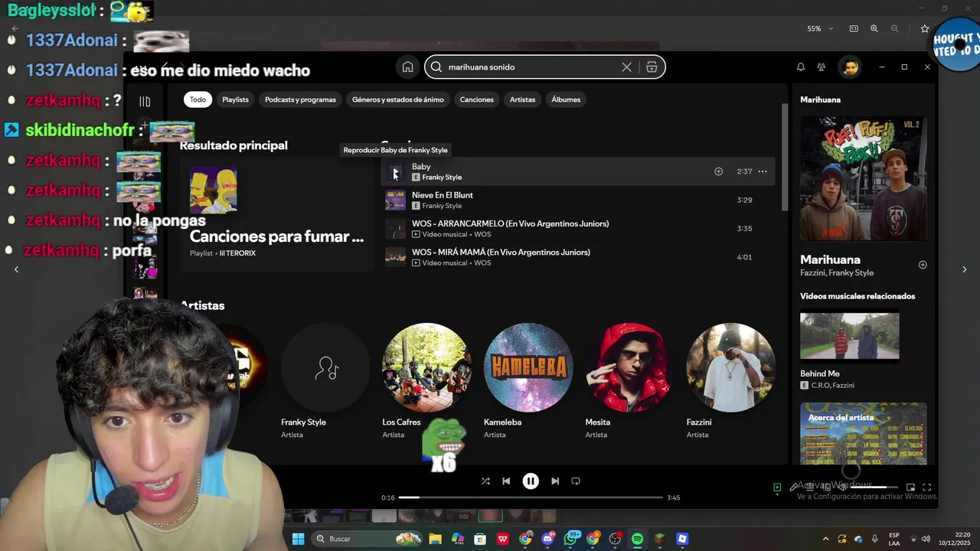Enter full screen player mode
The image size is (980, 551).
[927, 487]
